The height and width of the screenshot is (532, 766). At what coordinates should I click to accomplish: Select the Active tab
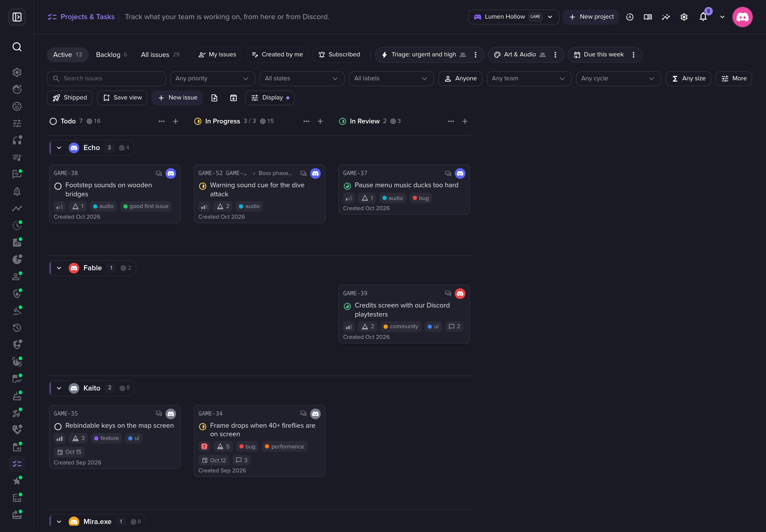tap(68, 55)
